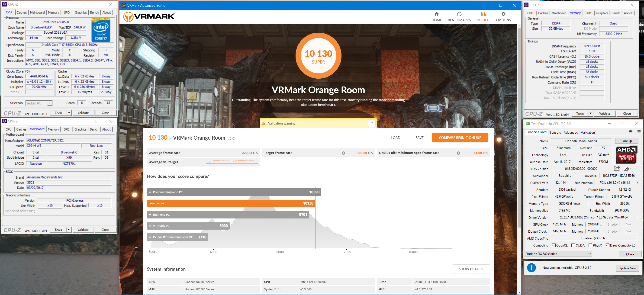The image size is (644, 295).
Task: Switch to SPD tab in CPU-Z Mainboard window
Action: click(x=67, y=129)
